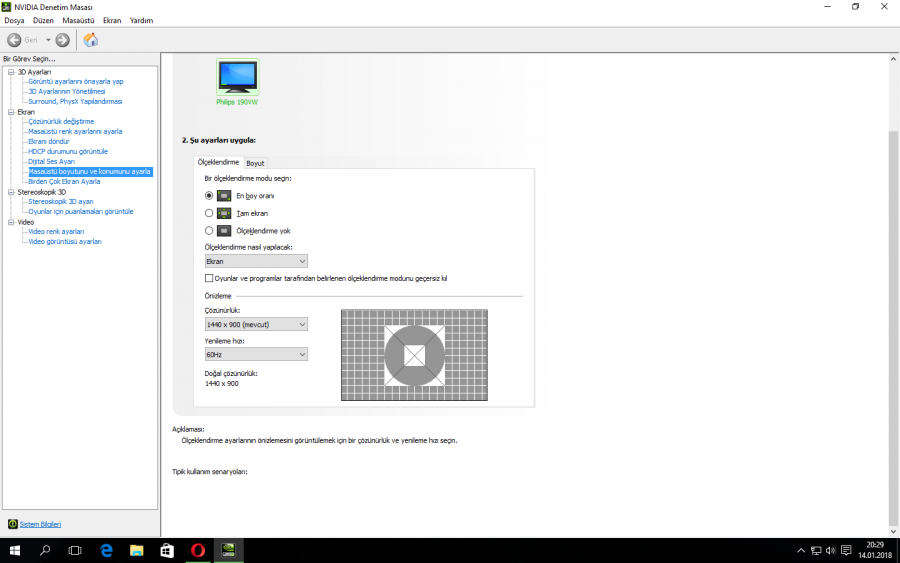Open 'Dijital Ses Ayarı' task
This screenshot has width=900, height=563.
click(51, 162)
